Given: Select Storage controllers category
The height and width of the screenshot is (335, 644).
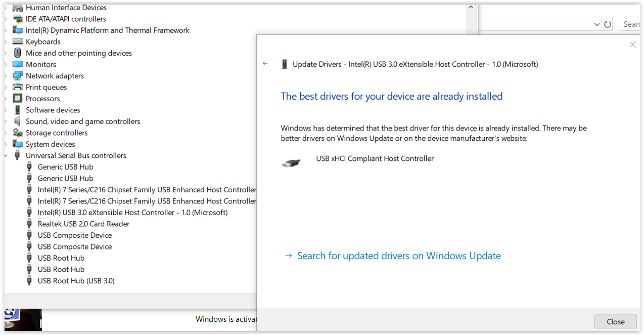Looking at the screenshot, I should tap(57, 133).
